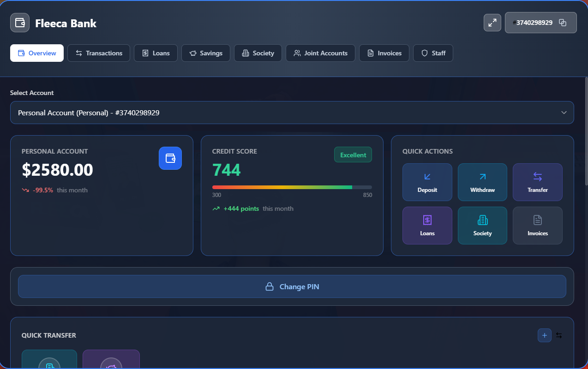Click the QUICK TRANSFER heading
The image size is (588, 369).
(49, 335)
